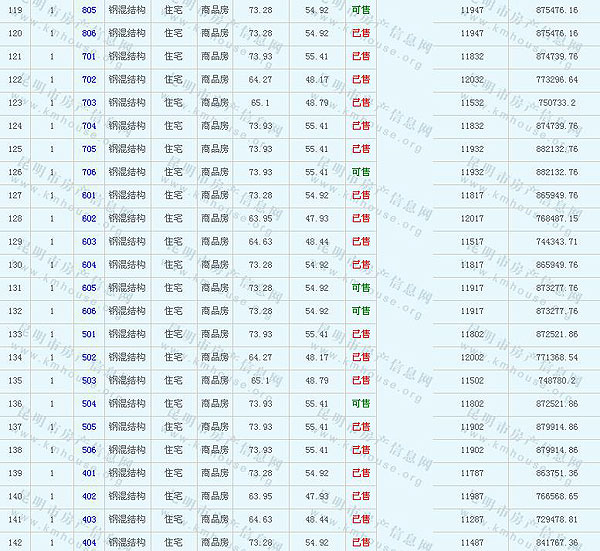
Task: Select room 404 link
Action: click(x=89, y=542)
